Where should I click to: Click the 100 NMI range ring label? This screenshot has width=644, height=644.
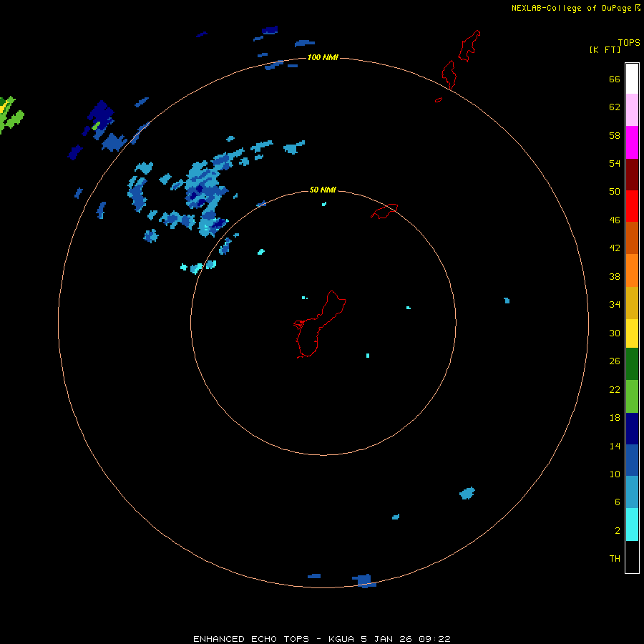point(323,57)
